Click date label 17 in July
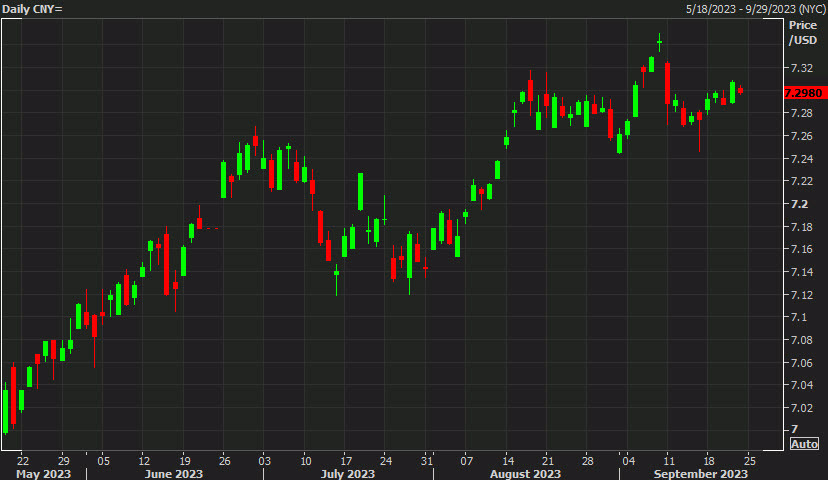The width and height of the screenshot is (828, 480). click(x=346, y=460)
